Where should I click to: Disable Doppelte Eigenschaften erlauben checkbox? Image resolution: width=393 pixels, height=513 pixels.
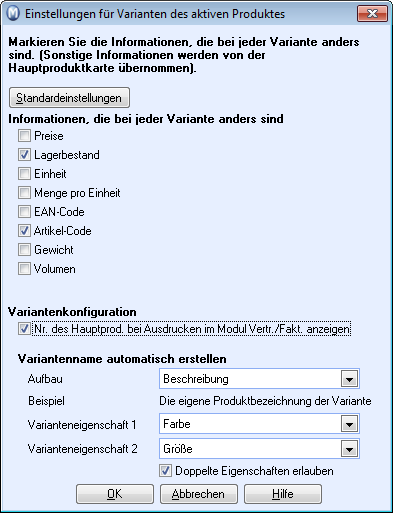coord(165,471)
